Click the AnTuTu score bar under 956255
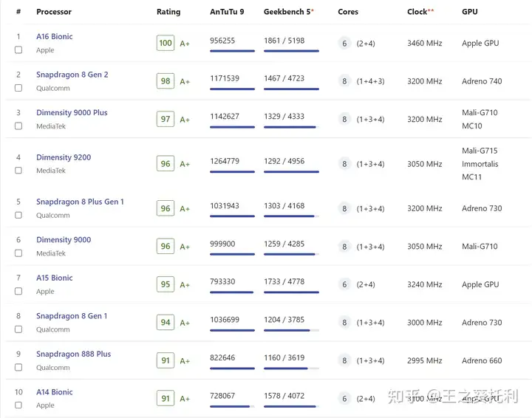The width and height of the screenshot is (532, 418). click(x=232, y=51)
